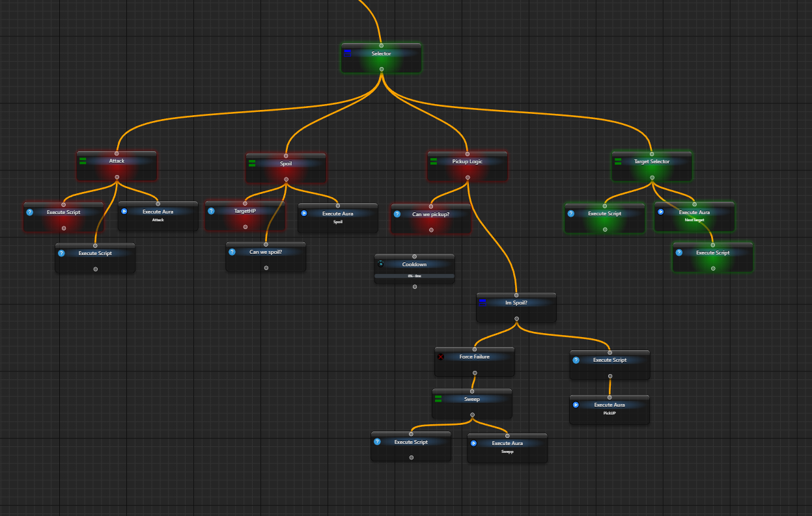Click the blue icon on the Im Spoil? node

[483, 303]
